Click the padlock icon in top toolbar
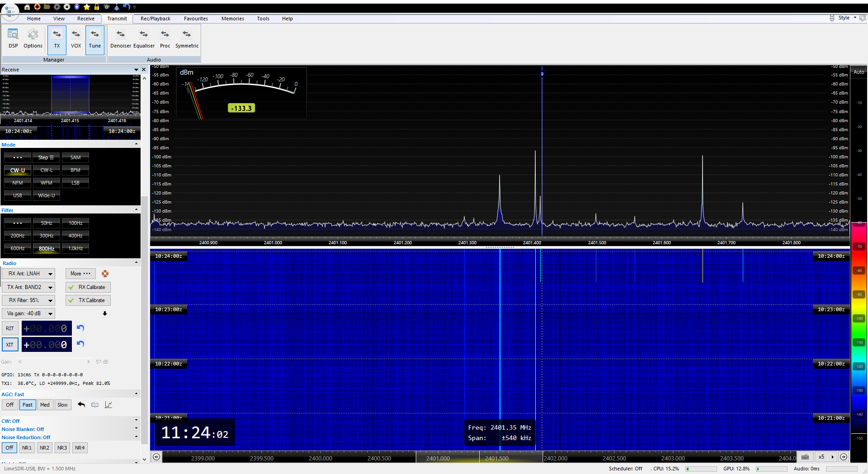 pos(96,7)
